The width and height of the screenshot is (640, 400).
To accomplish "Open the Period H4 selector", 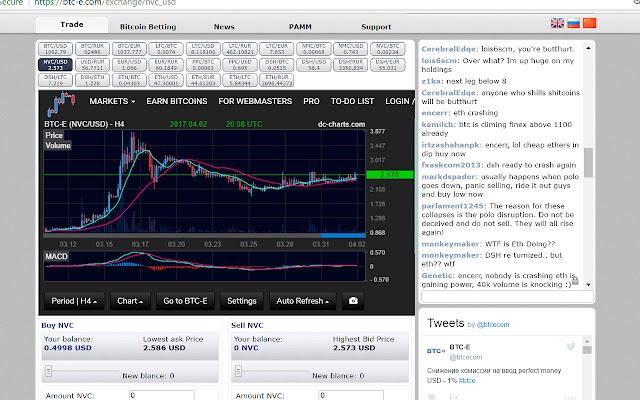I will [74, 301].
